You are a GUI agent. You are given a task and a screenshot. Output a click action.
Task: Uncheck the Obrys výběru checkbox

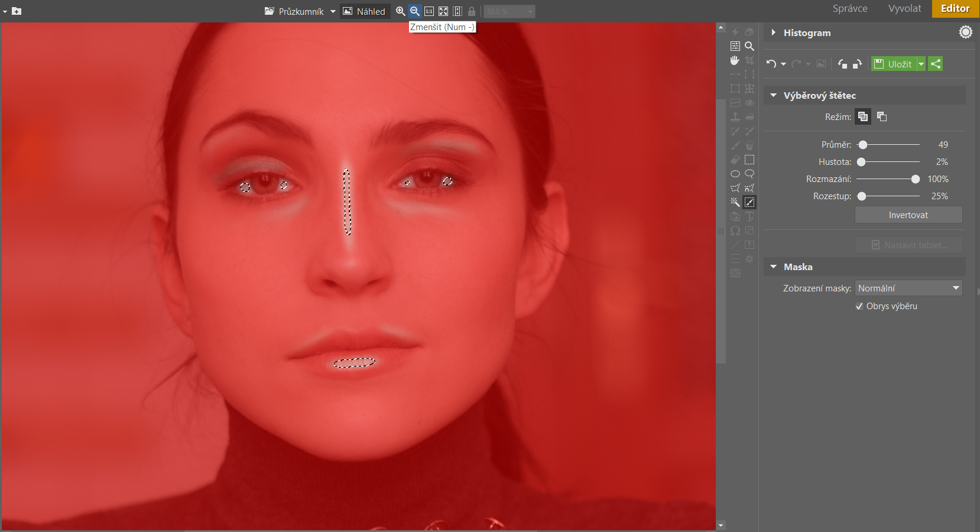859,306
